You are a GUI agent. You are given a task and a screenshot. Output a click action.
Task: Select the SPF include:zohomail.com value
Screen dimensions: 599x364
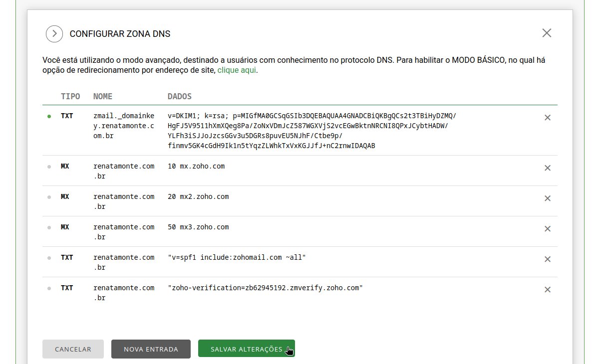point(237,257)
